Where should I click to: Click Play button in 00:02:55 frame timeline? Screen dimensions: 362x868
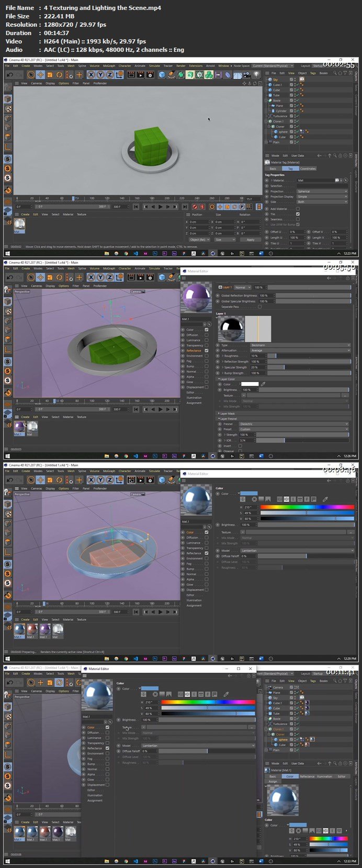pyautogui.click(x=160, y=207)
